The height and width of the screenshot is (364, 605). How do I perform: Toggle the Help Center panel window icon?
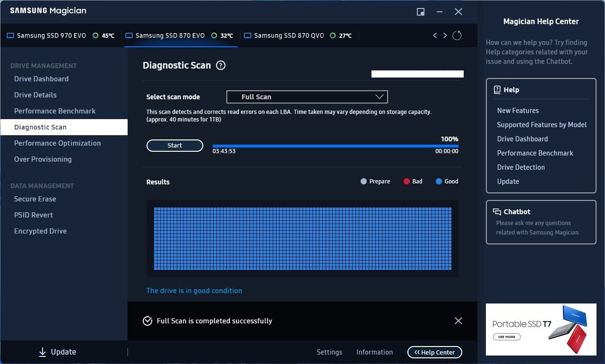click(420, 12)
